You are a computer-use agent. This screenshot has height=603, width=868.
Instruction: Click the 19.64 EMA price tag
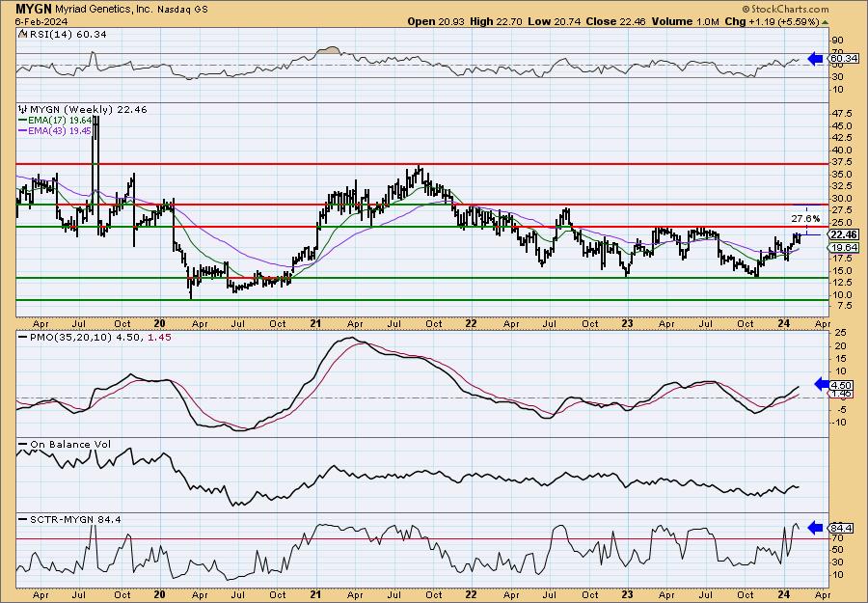(844, 248)
